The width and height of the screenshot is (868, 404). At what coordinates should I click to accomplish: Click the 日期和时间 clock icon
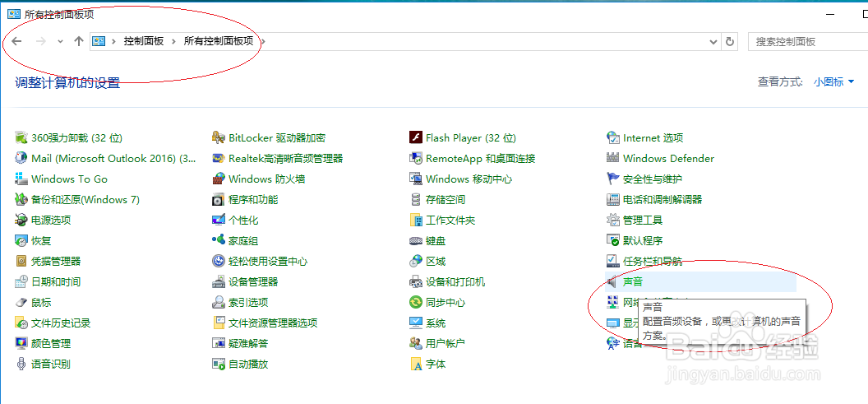(x=21, y=281)
